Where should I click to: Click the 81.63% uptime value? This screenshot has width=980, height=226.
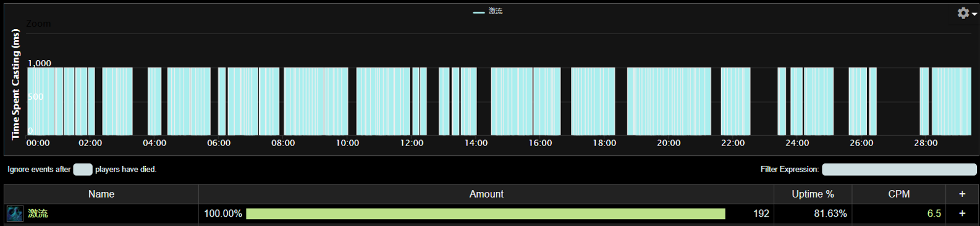tap(830, 214)
